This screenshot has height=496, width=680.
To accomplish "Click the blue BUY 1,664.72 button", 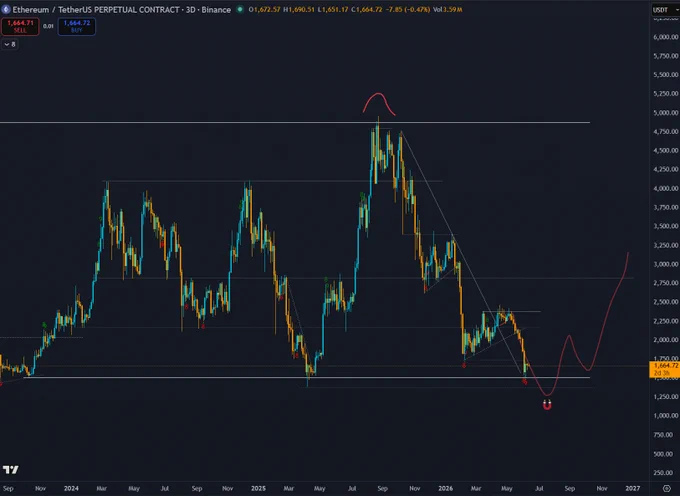I will 77,26.
